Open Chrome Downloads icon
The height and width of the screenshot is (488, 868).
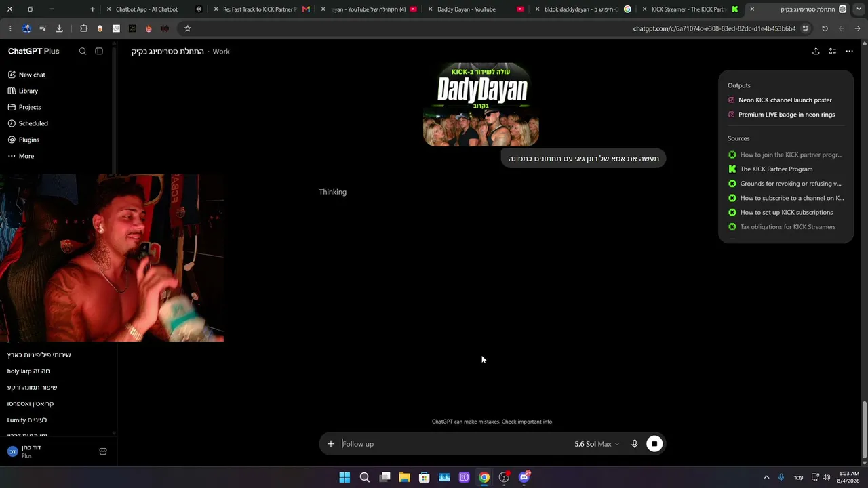[59, 28]
